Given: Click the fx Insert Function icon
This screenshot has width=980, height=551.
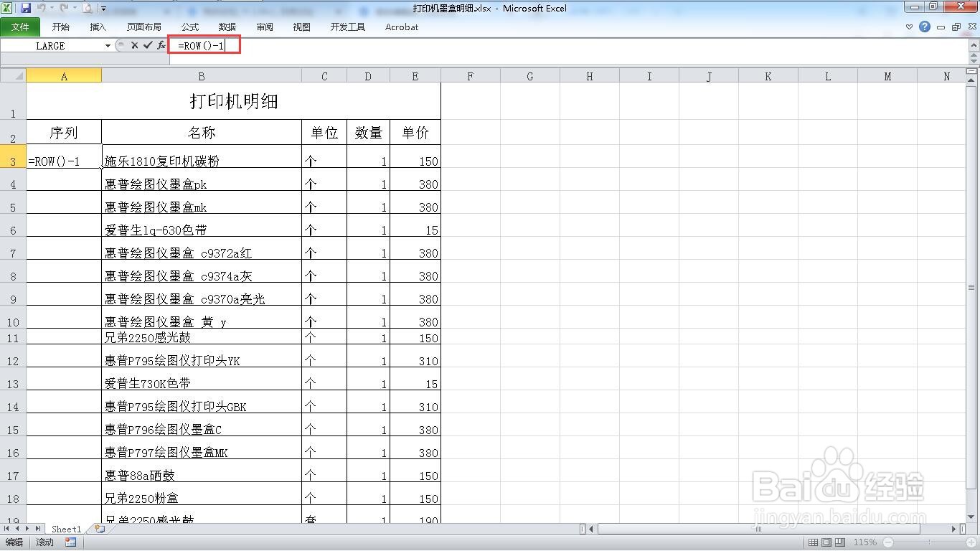Looking at the screenshot, I should [x=161, y=45].
